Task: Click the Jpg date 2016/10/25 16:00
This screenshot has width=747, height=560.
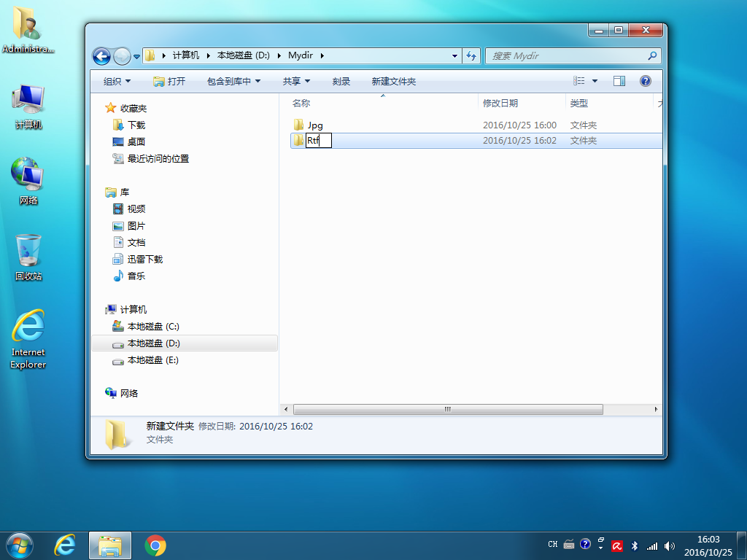Action: point(519,125)
